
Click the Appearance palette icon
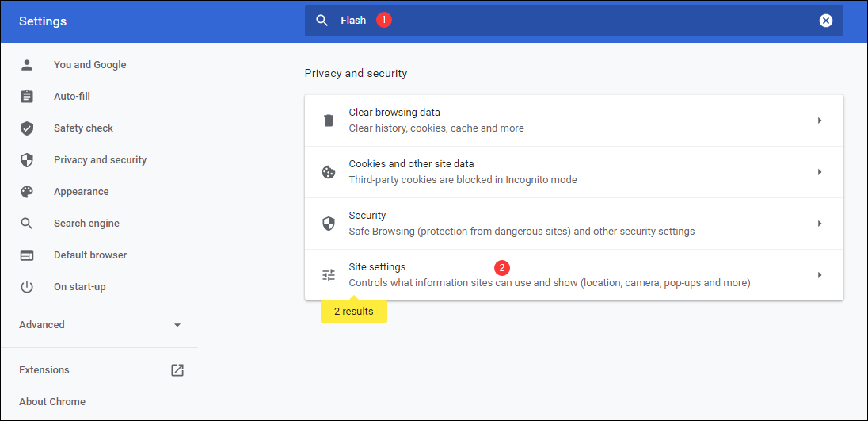coord(27,192)
